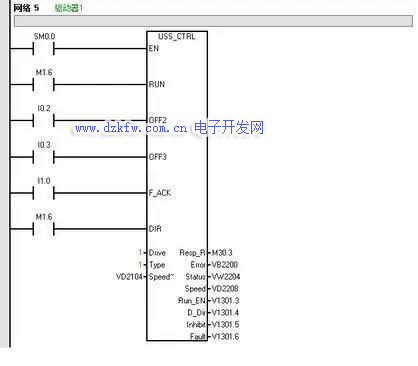Select the V1301.4 D_Dir output operand
Screen dimensions: 418x366
point(226,313)
